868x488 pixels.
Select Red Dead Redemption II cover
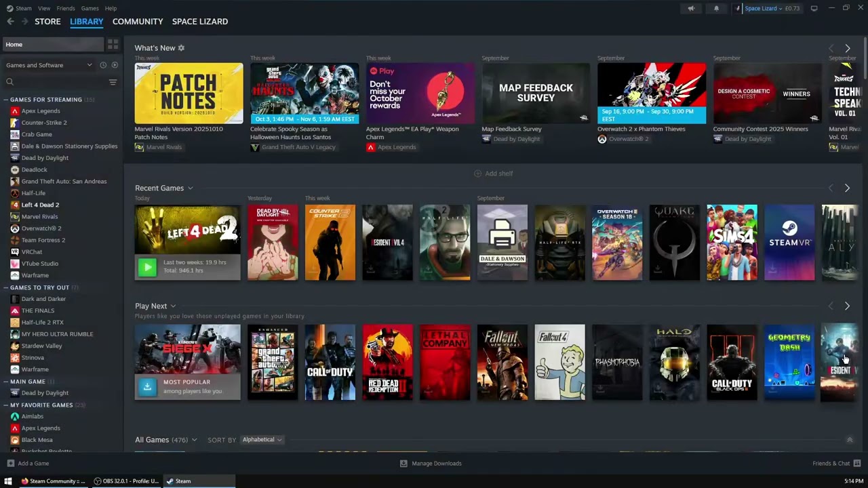pos(387,362)
